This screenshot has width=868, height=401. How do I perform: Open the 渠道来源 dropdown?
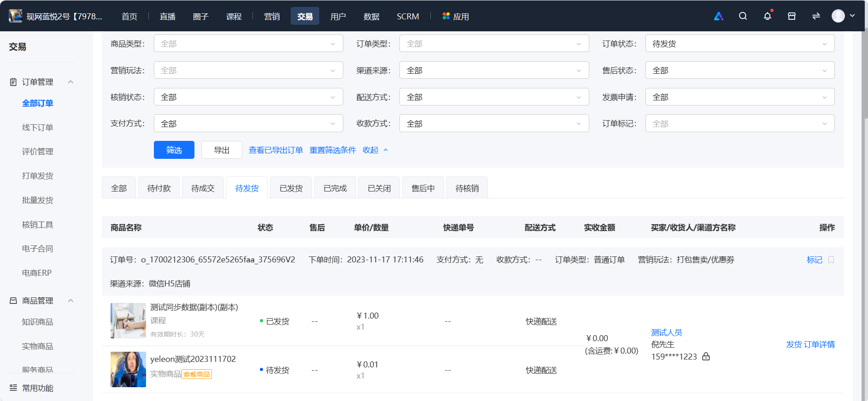494,70
